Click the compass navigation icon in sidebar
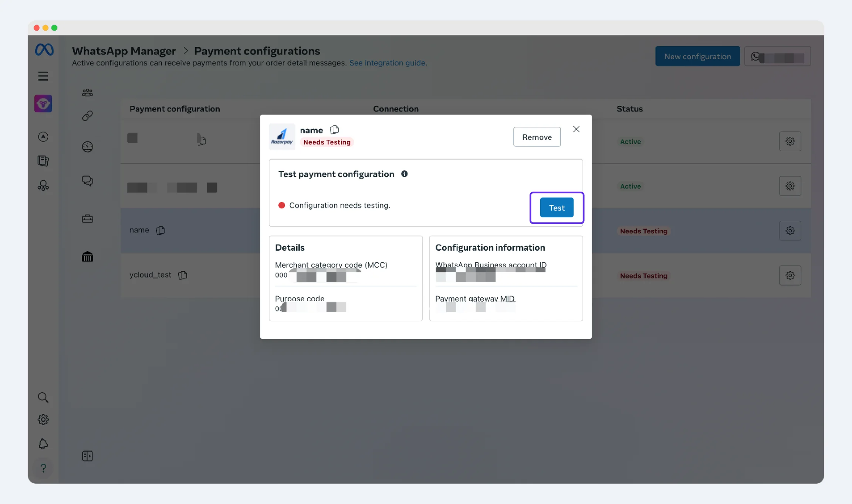Viewport: 852px width, 504px height. click(43, 137)
